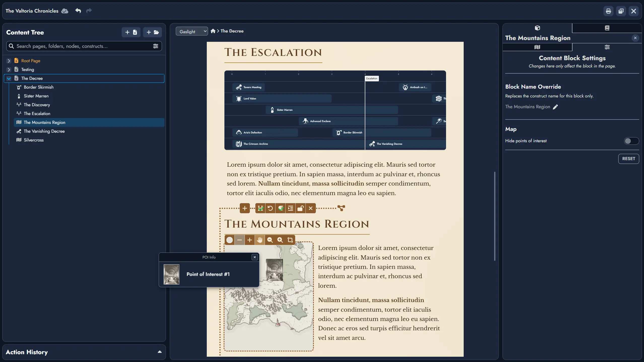Select The Vanishing Decree in Content Tree
Image resolution: width=644 pixels, height=362 pixels.
click(x=89, y=131)
